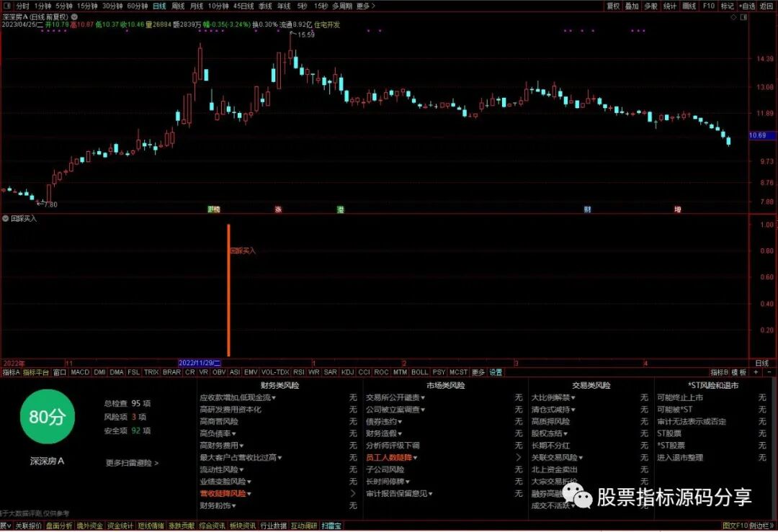
Task: Click the round icon after 深深房A title
Action: point(74,17)
